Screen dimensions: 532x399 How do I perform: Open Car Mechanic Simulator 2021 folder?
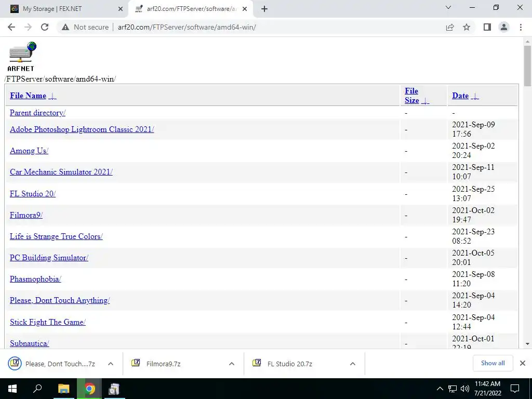[61, 172]
